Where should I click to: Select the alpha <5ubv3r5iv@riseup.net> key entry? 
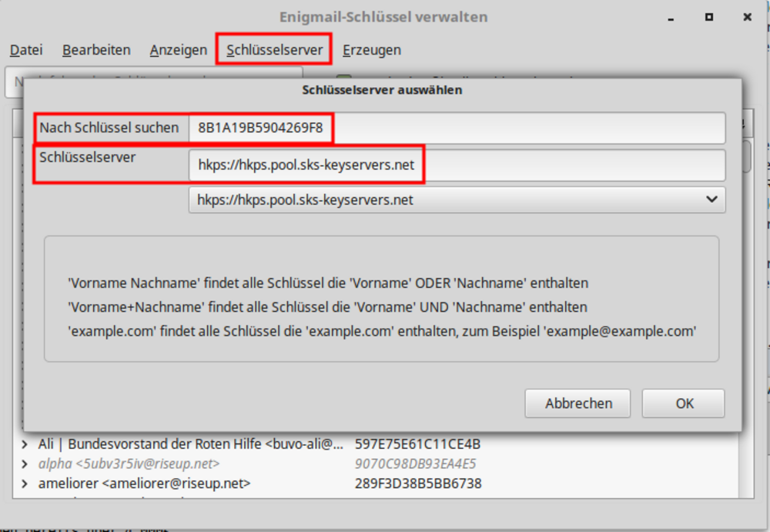point(129,463)
